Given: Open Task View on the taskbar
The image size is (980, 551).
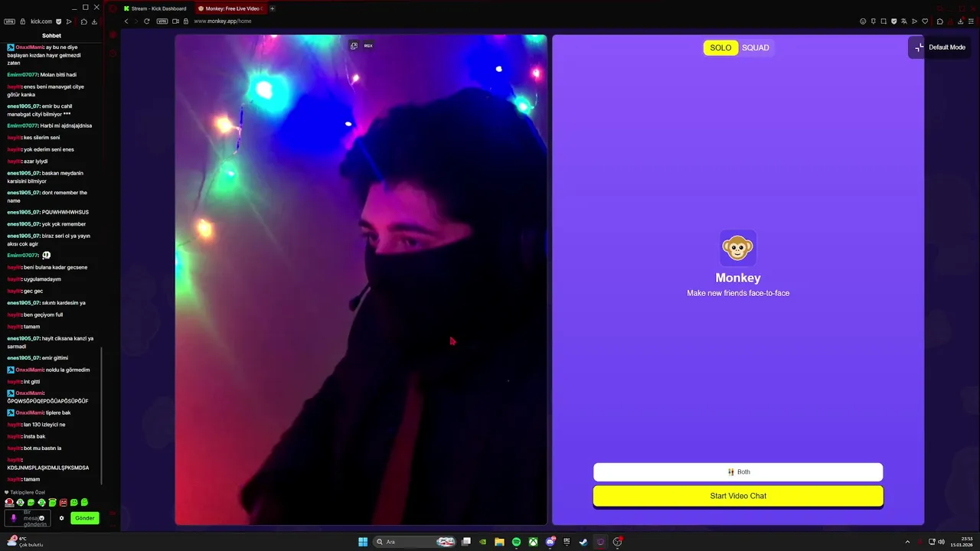Looking at the screenshot, I should 465,542.
